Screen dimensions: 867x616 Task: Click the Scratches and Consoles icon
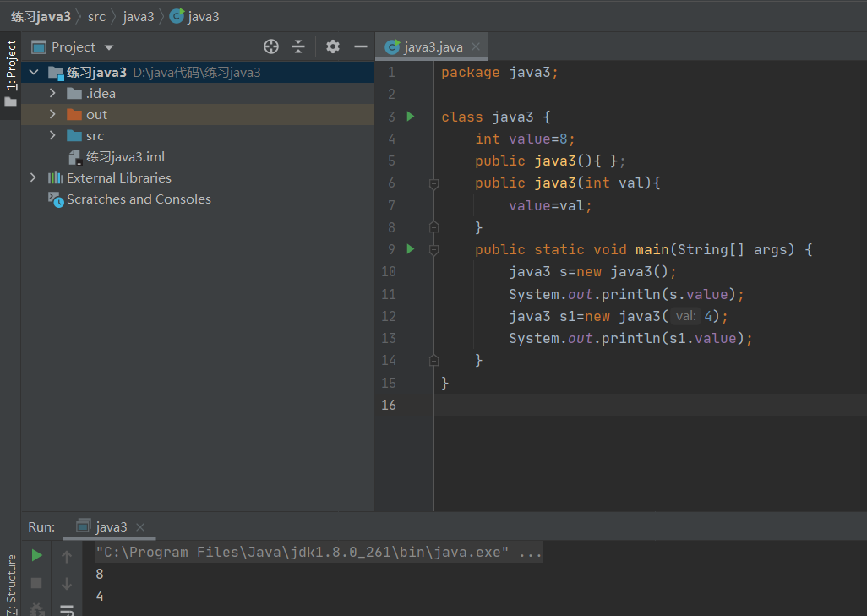(56, 199)
